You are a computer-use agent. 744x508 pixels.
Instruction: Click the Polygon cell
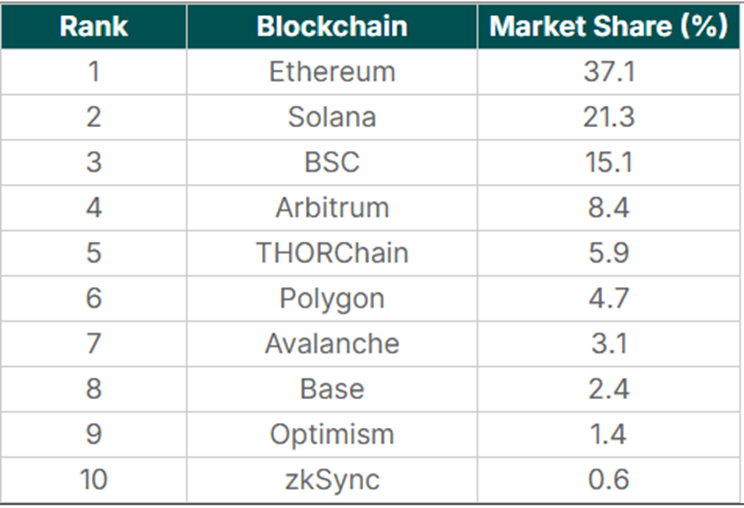coord(332,298)
